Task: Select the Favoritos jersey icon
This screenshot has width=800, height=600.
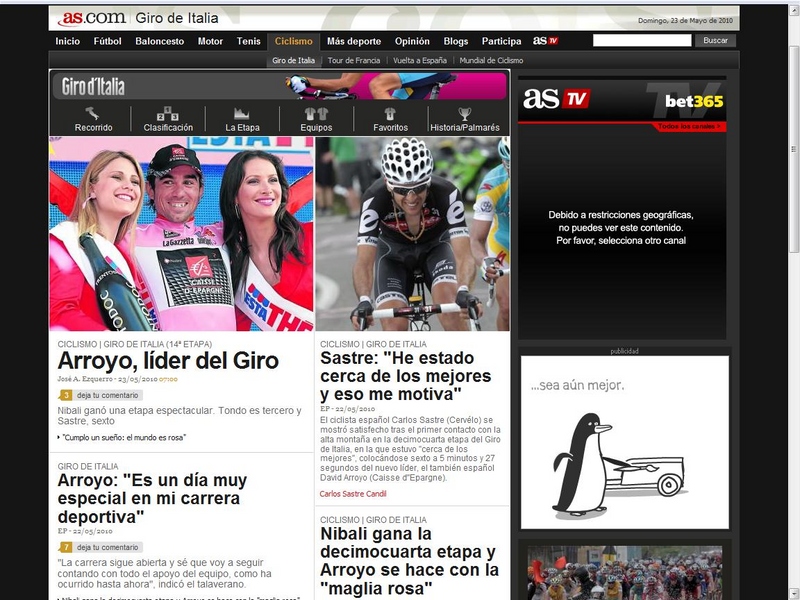Action: (390, 114)
